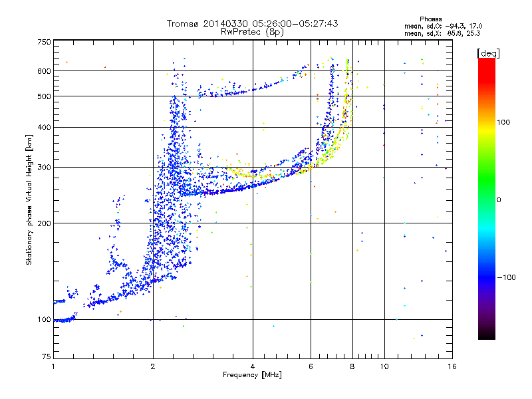Click the x-axis tick label "10"
The width and height of the screenshot is (532, 399).
point(384,366)
